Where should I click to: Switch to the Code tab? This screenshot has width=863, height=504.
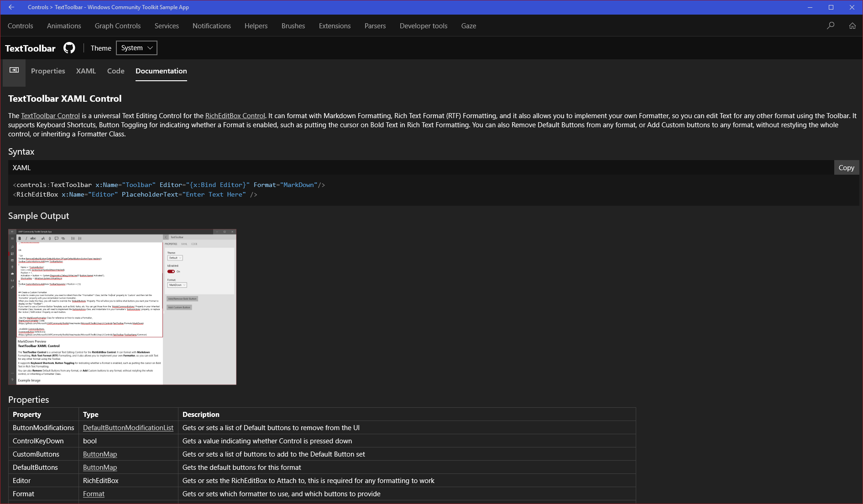click(x=116, y=71)
